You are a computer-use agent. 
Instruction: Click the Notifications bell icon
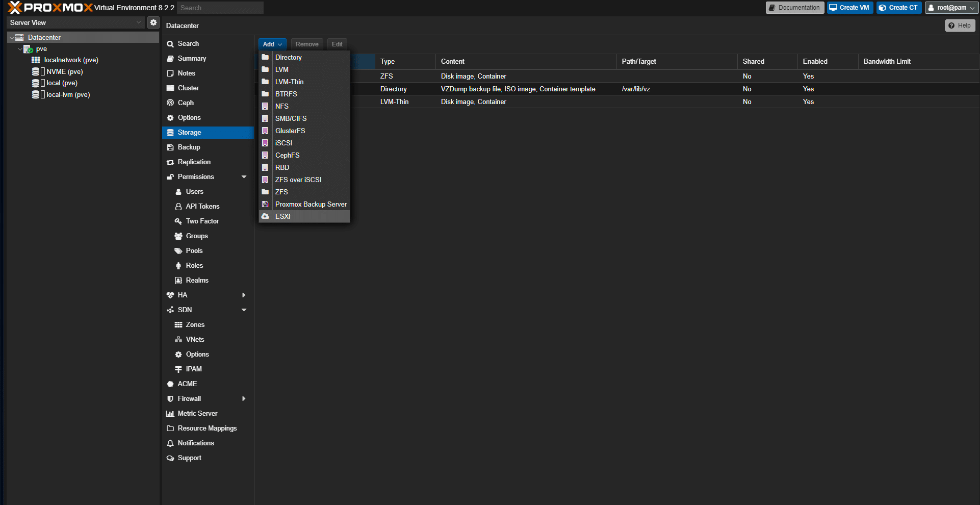point(170,443)
